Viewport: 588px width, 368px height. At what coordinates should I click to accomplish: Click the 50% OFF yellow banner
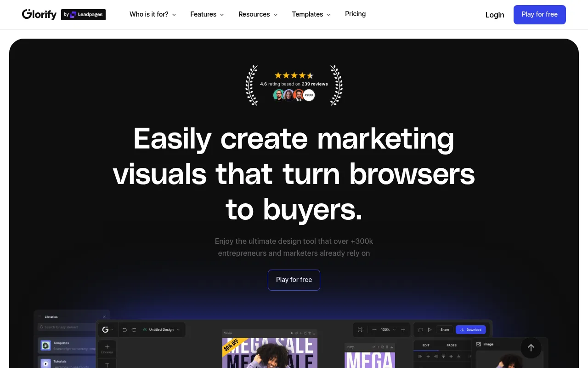click(231, 346)
